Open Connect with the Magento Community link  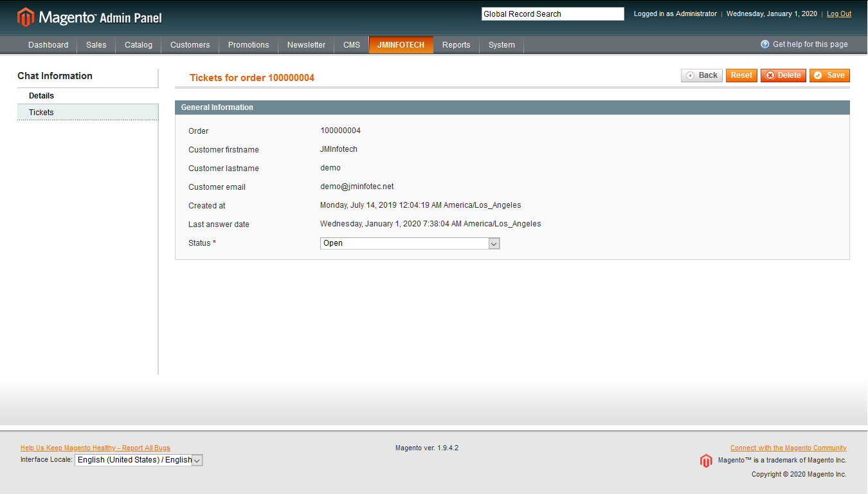click(x=788, y=448)
